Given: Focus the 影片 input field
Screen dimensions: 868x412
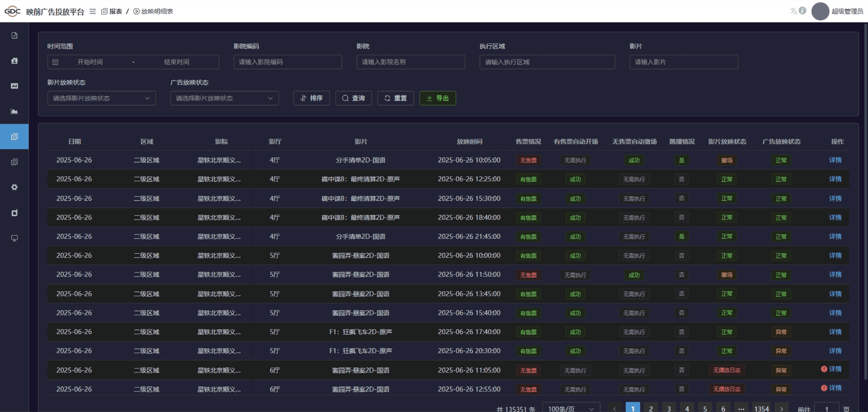Looking at the screenshot, I should pos(684,62).
